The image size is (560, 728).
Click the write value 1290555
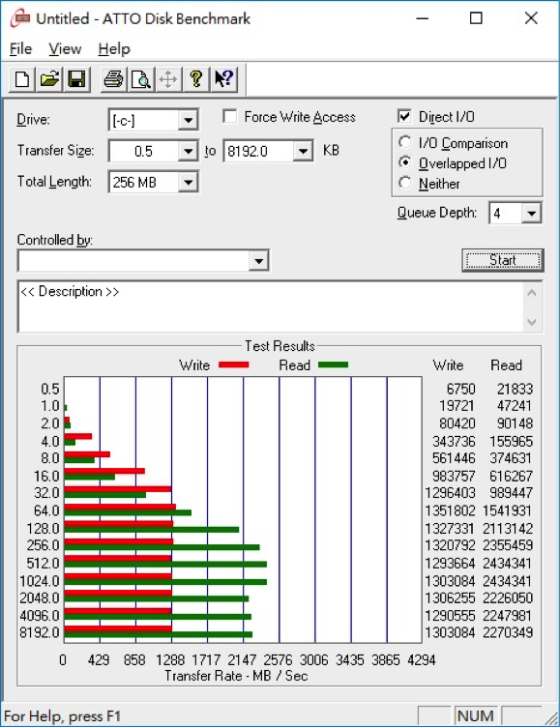pyautogui.click(x=450, y=616)
